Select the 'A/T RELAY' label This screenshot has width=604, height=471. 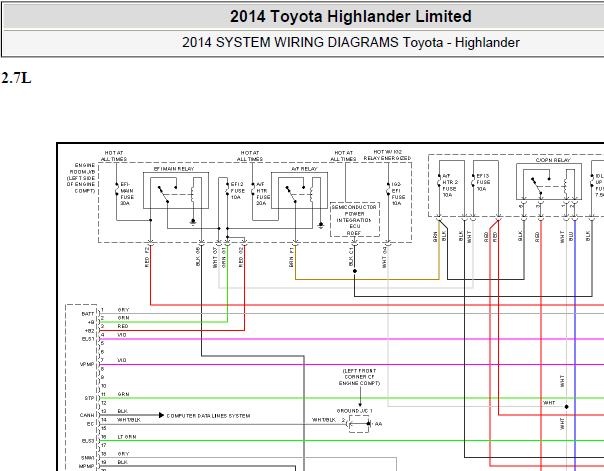pos(304,169)
